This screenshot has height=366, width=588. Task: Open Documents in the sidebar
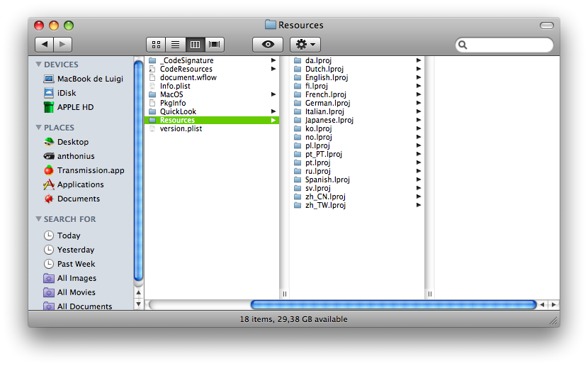(x=72, y=199)
